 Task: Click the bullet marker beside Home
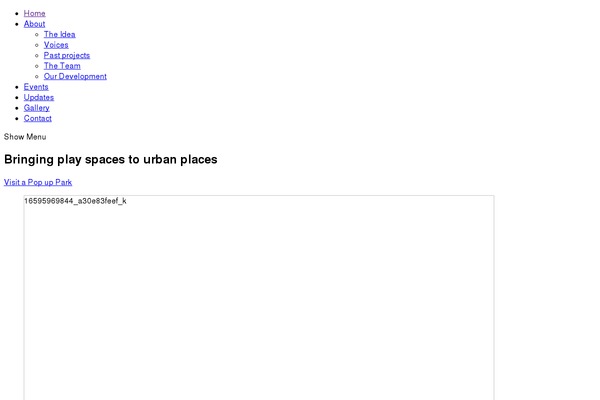16,14
